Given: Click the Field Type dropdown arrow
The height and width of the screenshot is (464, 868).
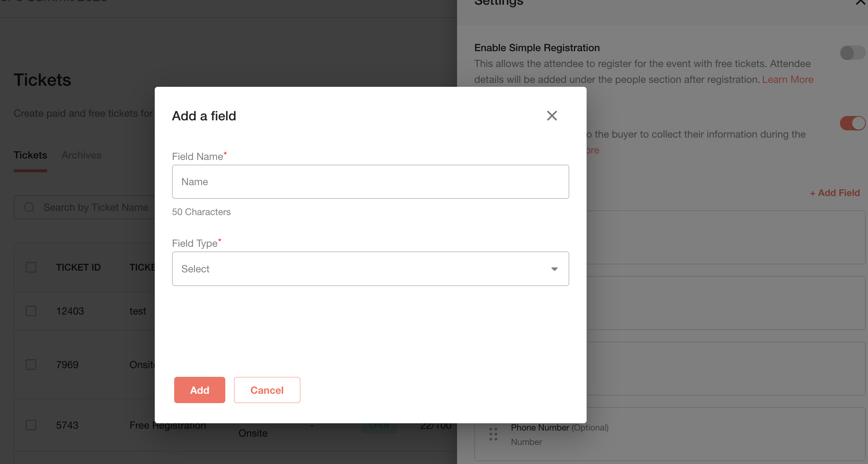Looking at the screenshot, I should 555,269.
